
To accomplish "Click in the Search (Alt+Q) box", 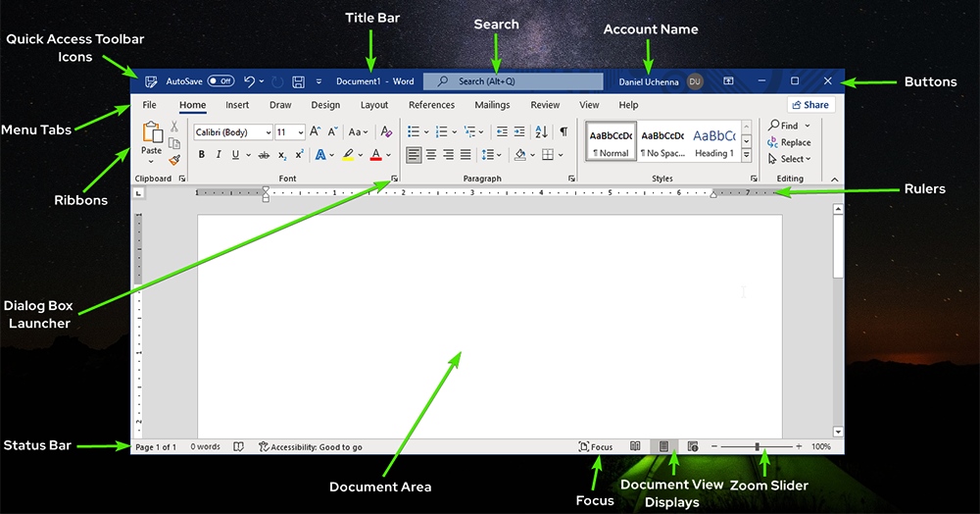I will click(x=514, y=81).
